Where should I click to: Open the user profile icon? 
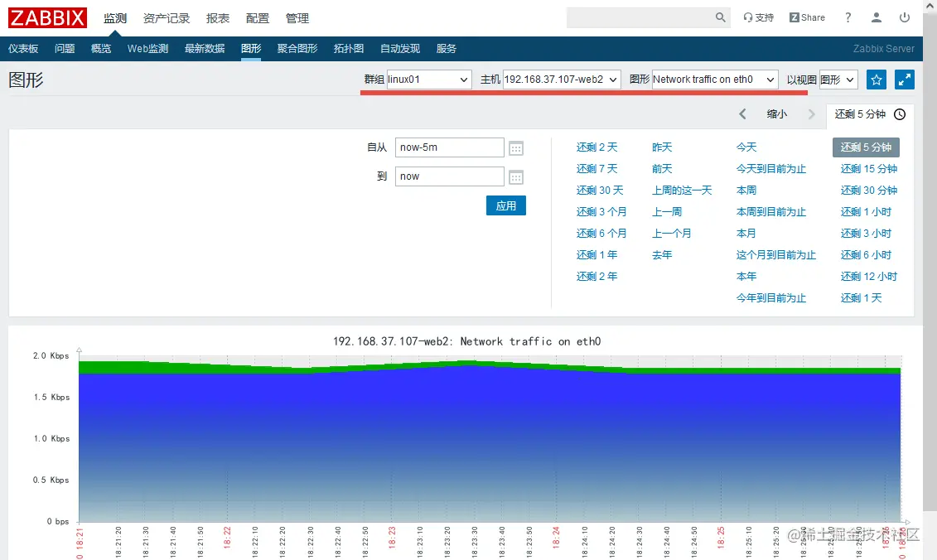point(876,17)
